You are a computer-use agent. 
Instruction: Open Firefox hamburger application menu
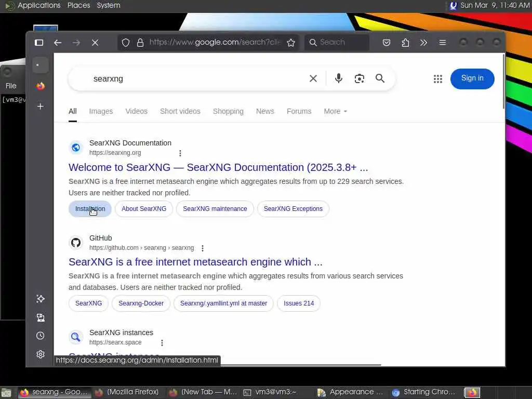pos(443,43)
